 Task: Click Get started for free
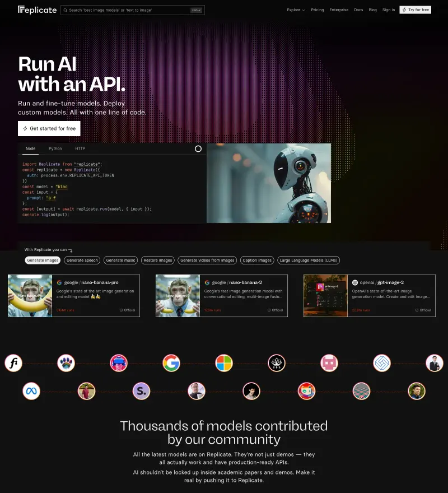click(49, 129)
